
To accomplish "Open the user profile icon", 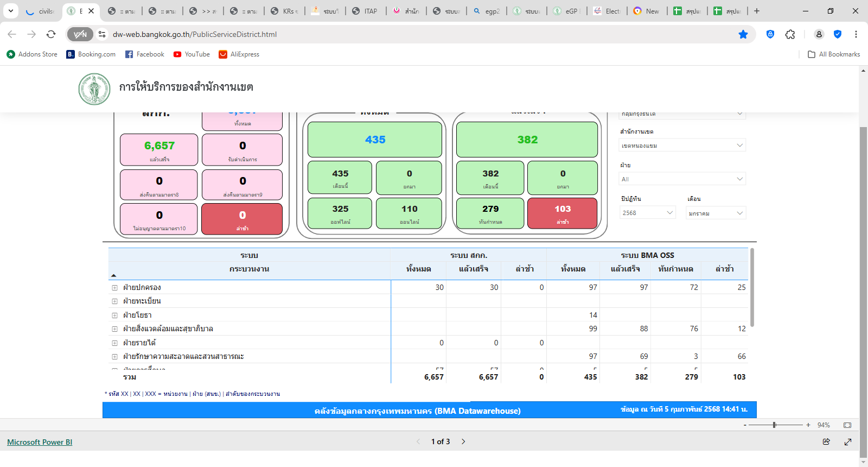I will tap(819, 34).
